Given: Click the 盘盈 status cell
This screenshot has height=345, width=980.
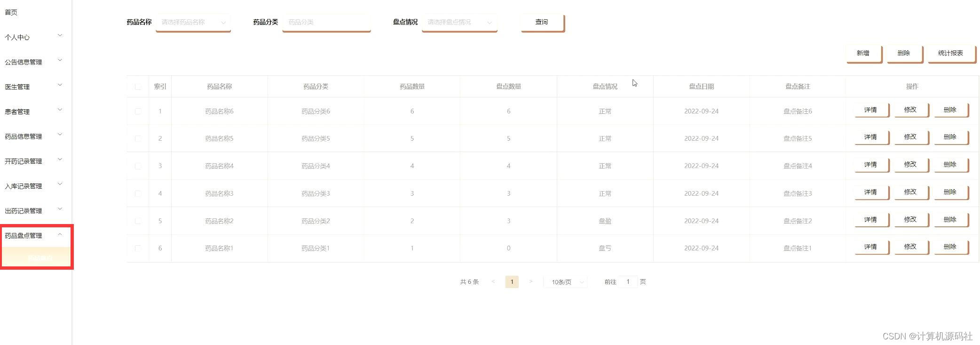Looking at the screenshot, I should click(x=605, y=221).
